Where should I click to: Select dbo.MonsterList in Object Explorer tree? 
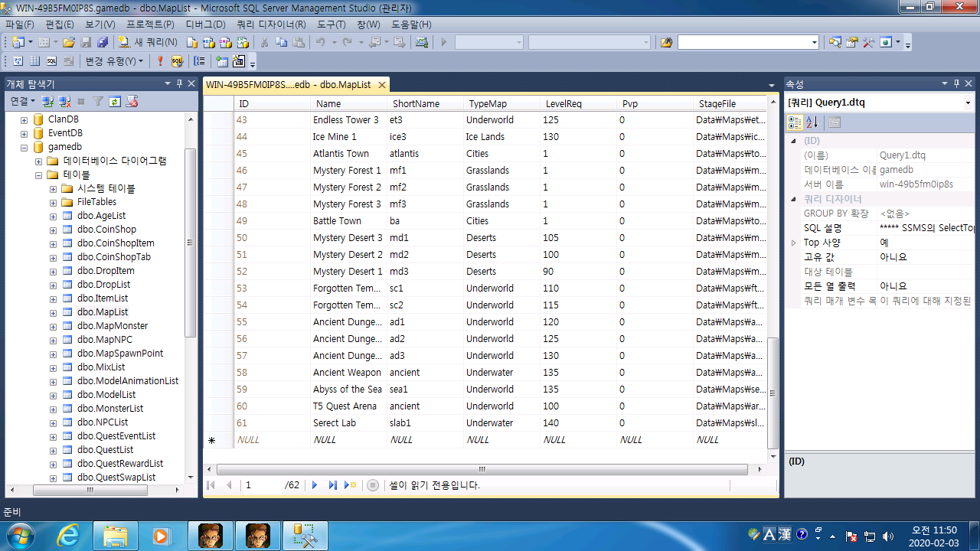pos(110,409)
